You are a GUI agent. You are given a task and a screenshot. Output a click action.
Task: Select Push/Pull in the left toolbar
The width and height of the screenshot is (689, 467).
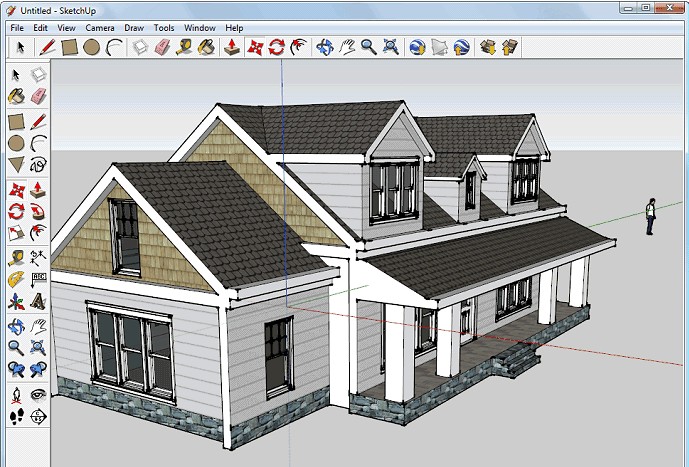coord(38,190)
